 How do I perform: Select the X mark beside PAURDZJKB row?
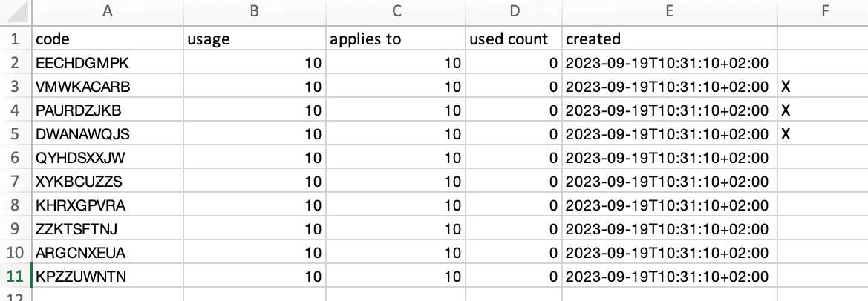785,110
